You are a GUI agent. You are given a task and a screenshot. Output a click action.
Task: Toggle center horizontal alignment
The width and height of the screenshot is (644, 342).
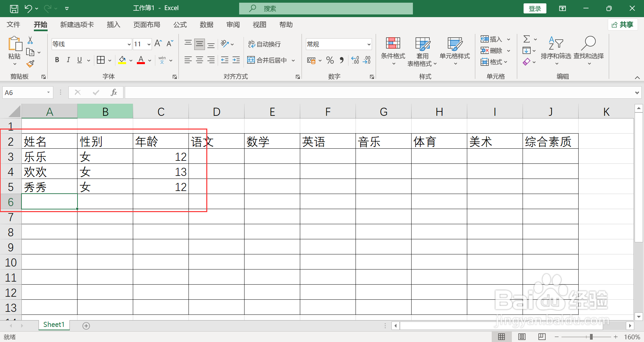(x=200, y=60)
